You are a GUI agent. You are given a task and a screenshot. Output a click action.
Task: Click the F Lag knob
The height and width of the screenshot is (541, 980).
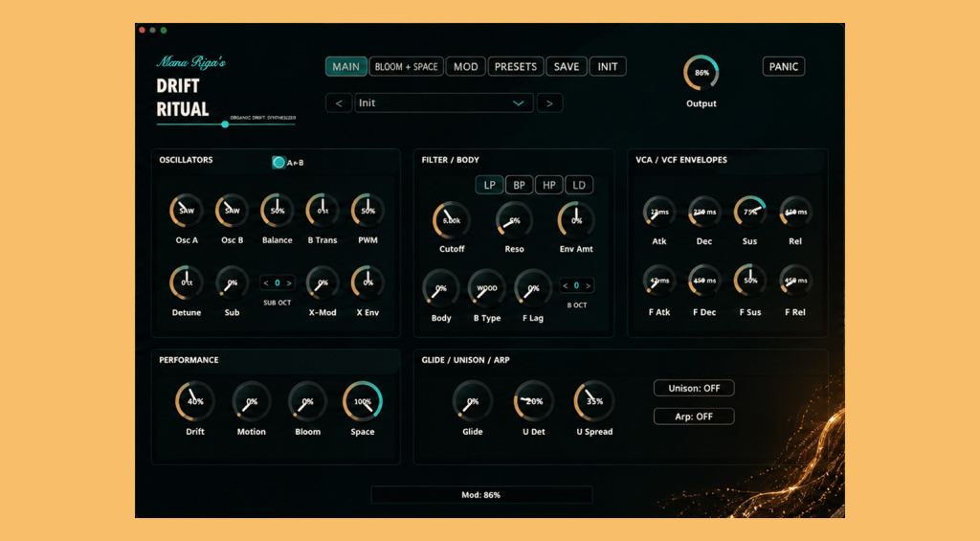532,288
